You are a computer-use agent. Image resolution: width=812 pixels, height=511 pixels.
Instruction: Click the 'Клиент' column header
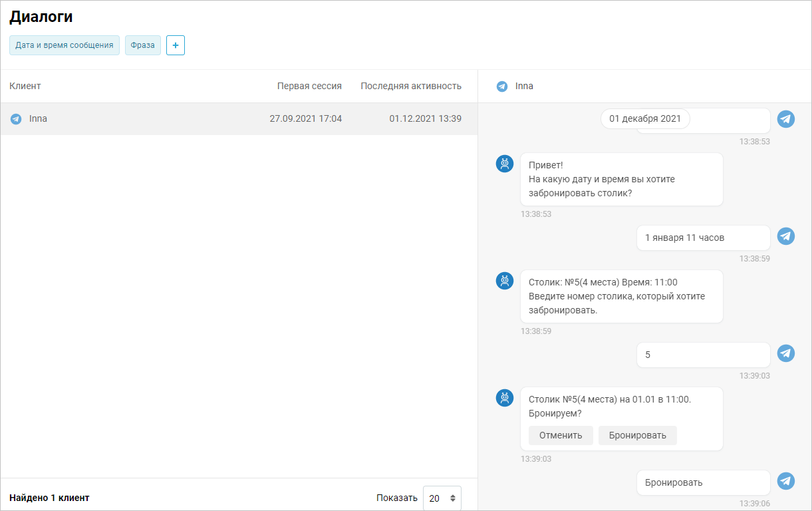(25, 86)
